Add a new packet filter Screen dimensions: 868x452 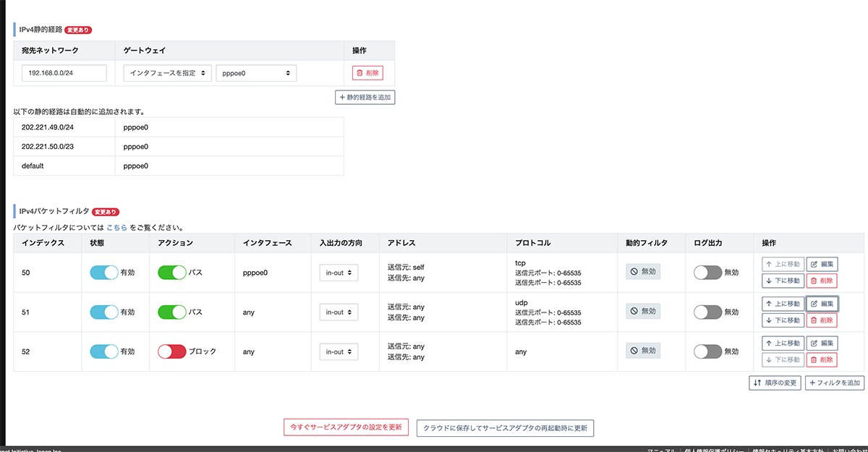coord(834,383)
